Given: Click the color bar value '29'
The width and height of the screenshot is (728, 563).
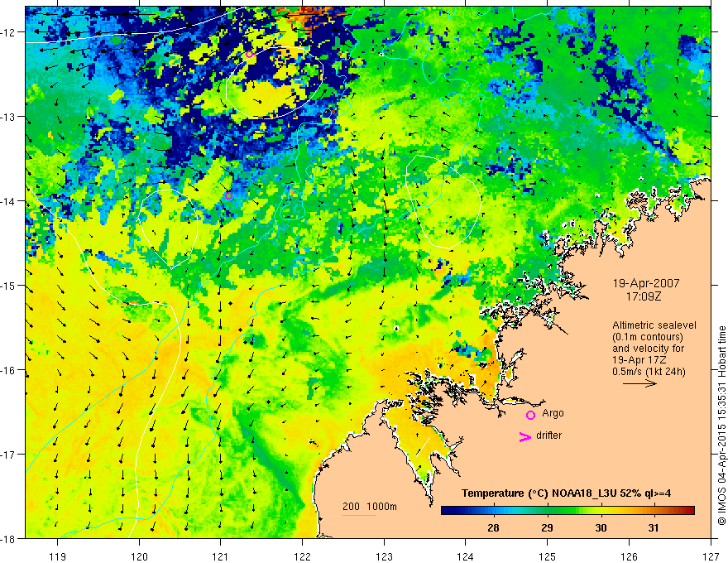Looking at the screenshot, I should point(548,527).
